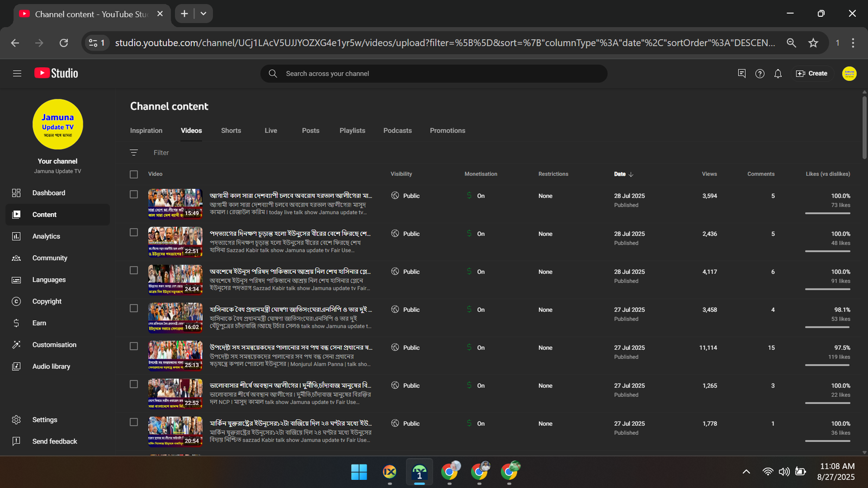
Task: Open the hamburger navigation menu
Action: click(x=17, y=73)
